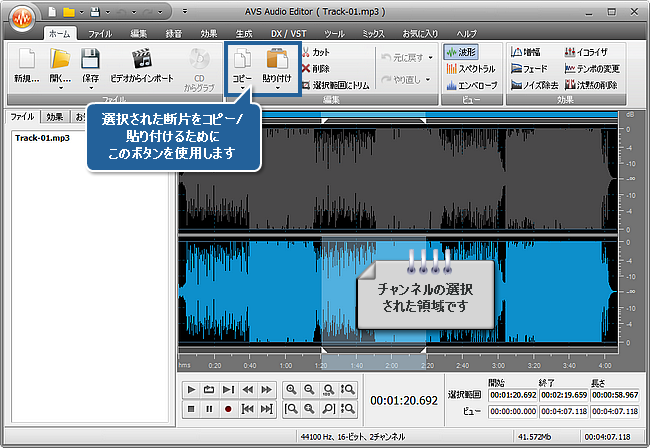Zoom to selection start bracket magnifier
The image size is (650, 448).
pyautogui.click(x=291, y=409)
